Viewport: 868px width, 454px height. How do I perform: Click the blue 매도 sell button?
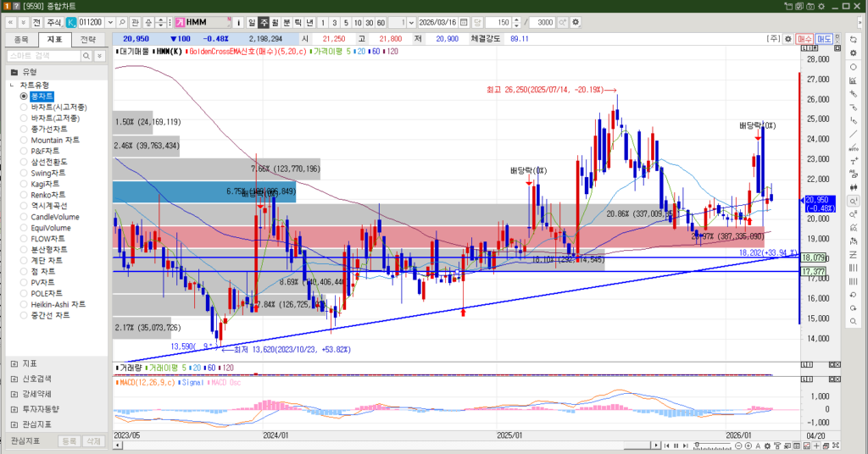click(x=825, y=39)
